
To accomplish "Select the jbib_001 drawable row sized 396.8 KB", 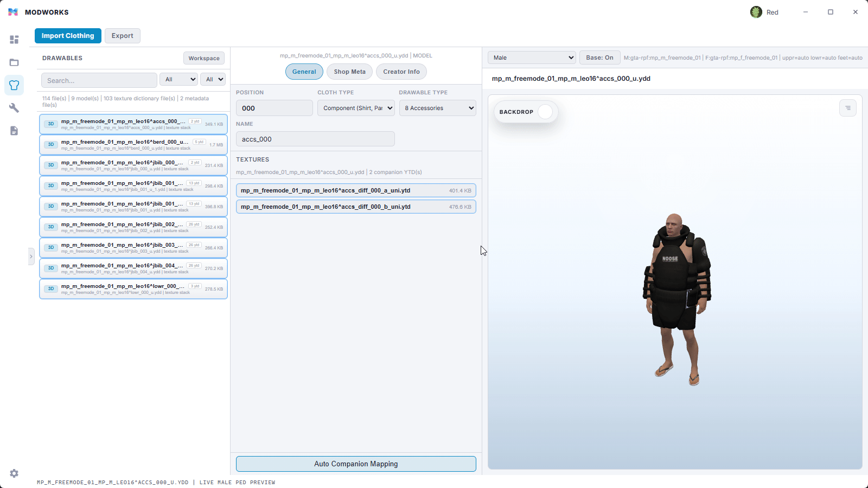I will point(133,207).
